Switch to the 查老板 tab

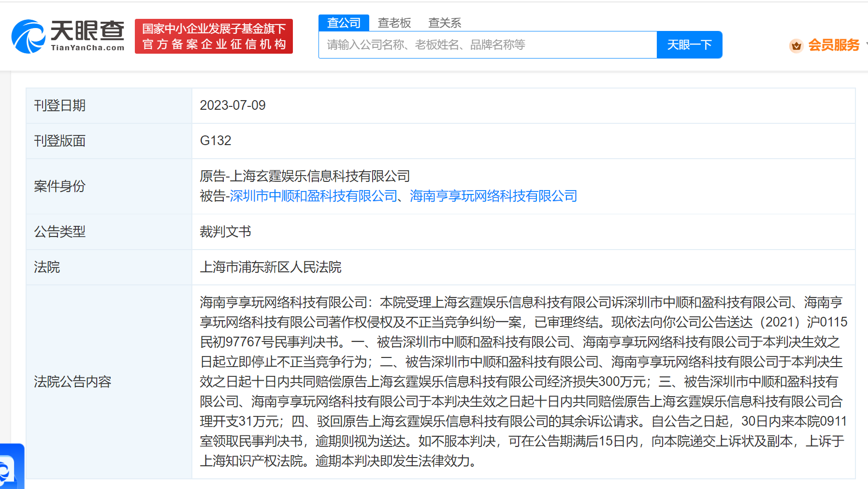tap(394, 23)
